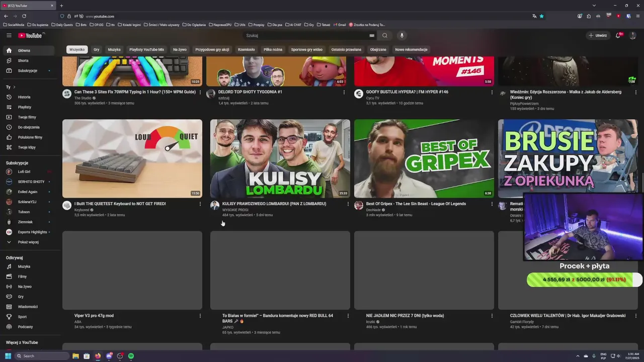This screenshot has height=362, width=644.
Task: Open Historia in the sidebar
Action: pos(28,97)
